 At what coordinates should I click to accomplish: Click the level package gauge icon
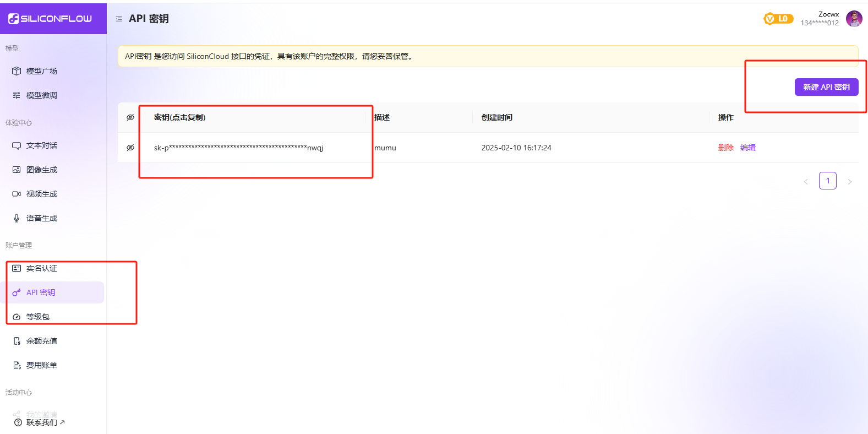17,317
